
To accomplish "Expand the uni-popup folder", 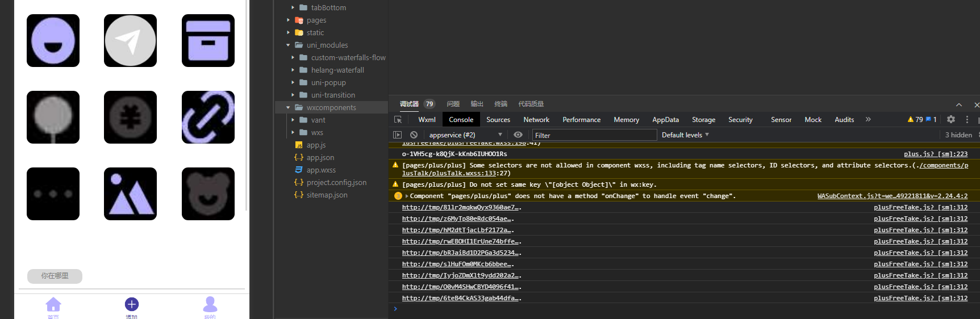I will 293,82.
